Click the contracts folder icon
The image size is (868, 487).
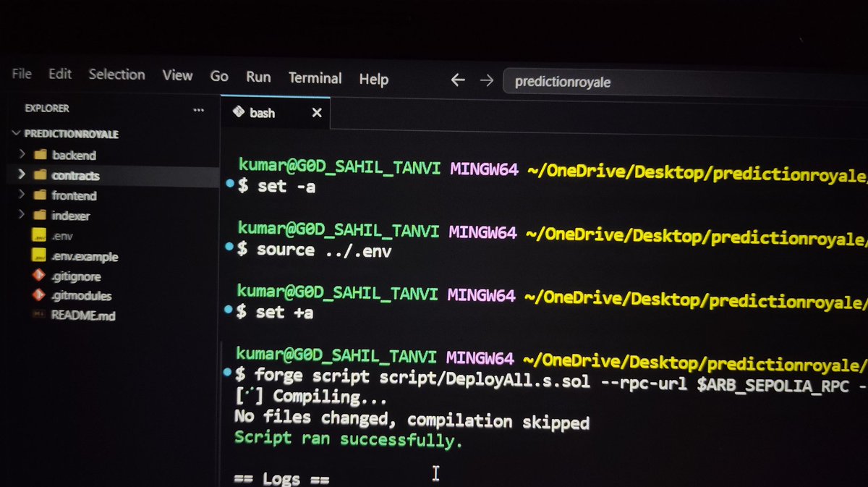(x=39, y=175)
